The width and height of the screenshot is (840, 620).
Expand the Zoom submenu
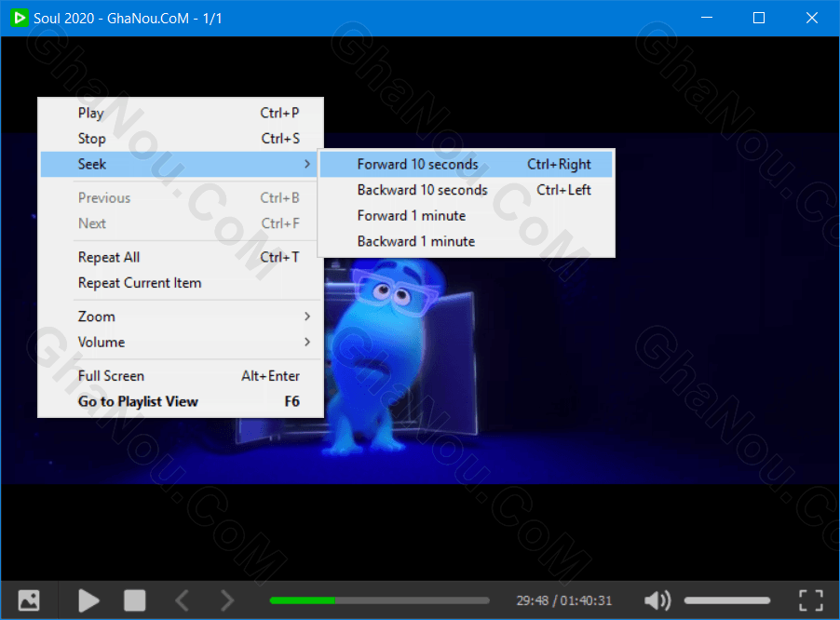coord(183,317)
